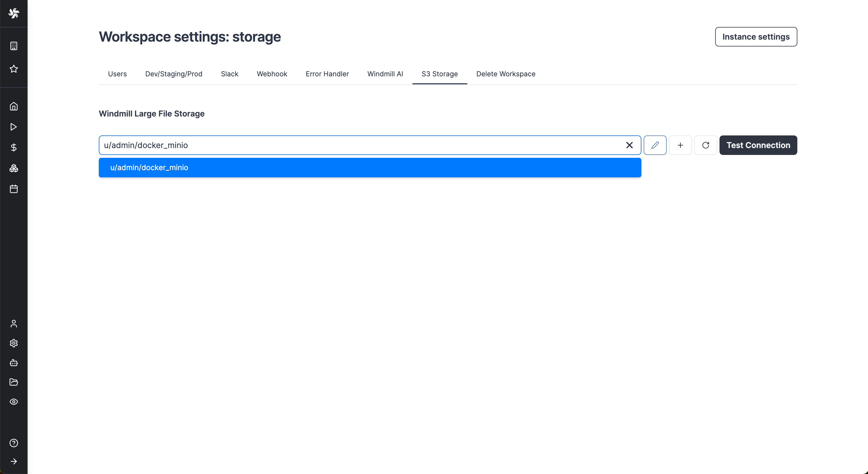
Task: Click the Windmill logo at top of sidebar
Action: coord(13,13)
